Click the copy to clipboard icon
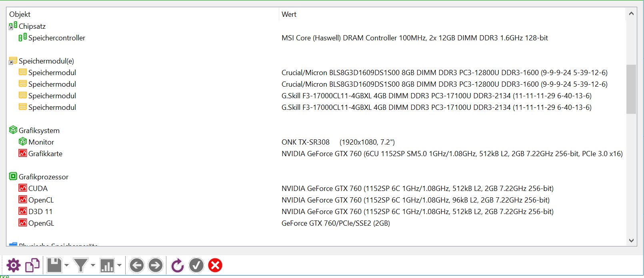 tap(32, 265)
